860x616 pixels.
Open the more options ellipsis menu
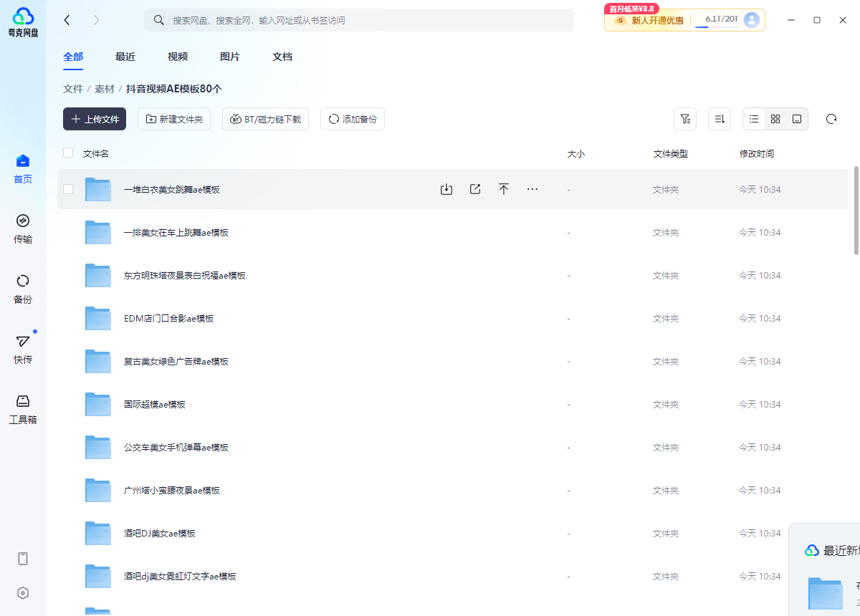coord(532,189)
